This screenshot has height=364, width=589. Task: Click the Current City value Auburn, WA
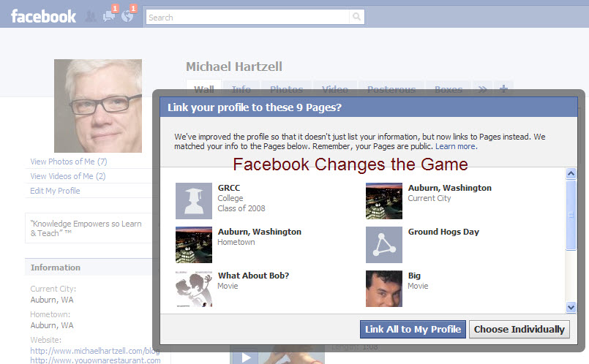coord(52,300)
